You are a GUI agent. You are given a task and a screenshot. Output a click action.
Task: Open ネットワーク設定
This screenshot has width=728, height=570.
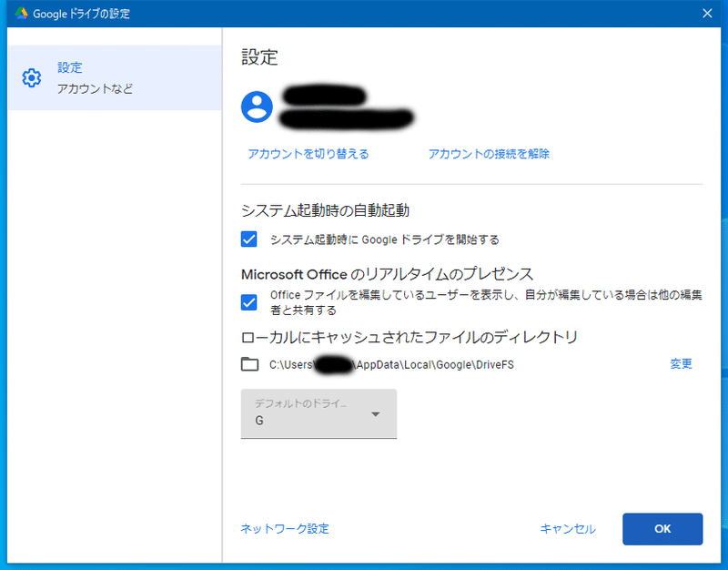click(x=283, y=529)
